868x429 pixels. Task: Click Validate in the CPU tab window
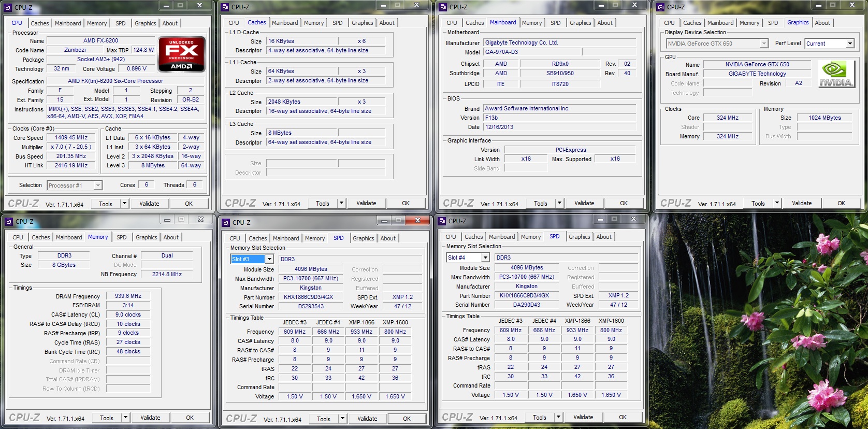pos(149,204)
